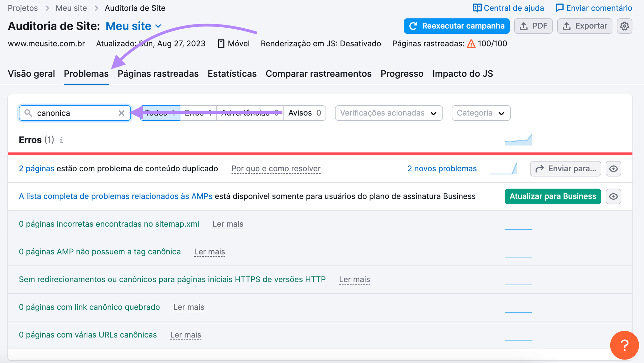
Task: Click the Erros filter tab
Action: point(198,113)
